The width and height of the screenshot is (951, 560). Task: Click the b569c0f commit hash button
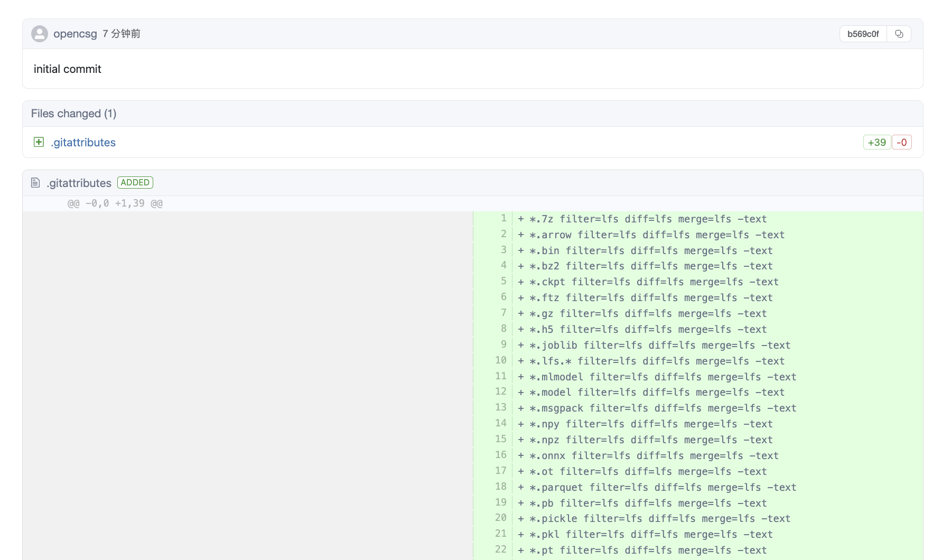click(x=863, y=34)
